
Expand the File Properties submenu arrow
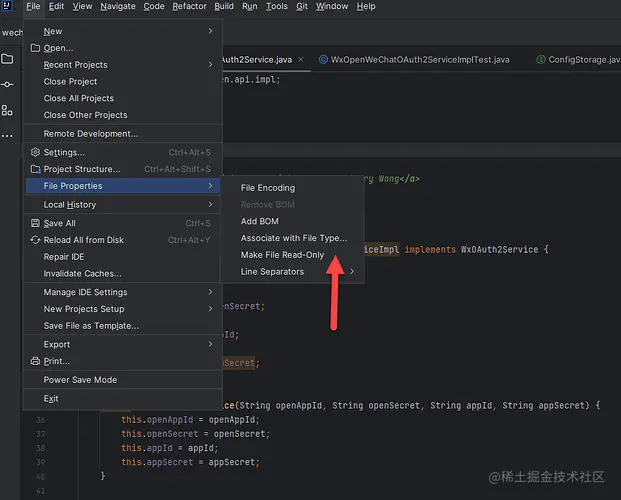(210, 185)
